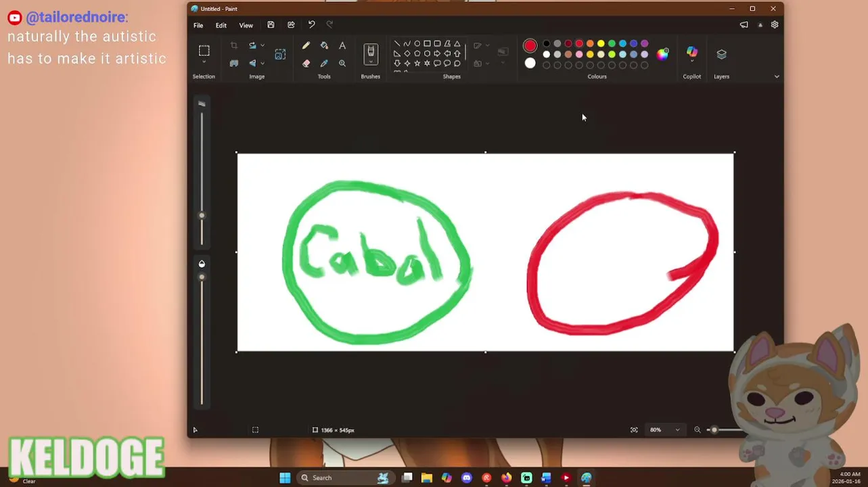Click the brush opacity slider handle
This screenshot has height=487, width=868.
point(202,277)
